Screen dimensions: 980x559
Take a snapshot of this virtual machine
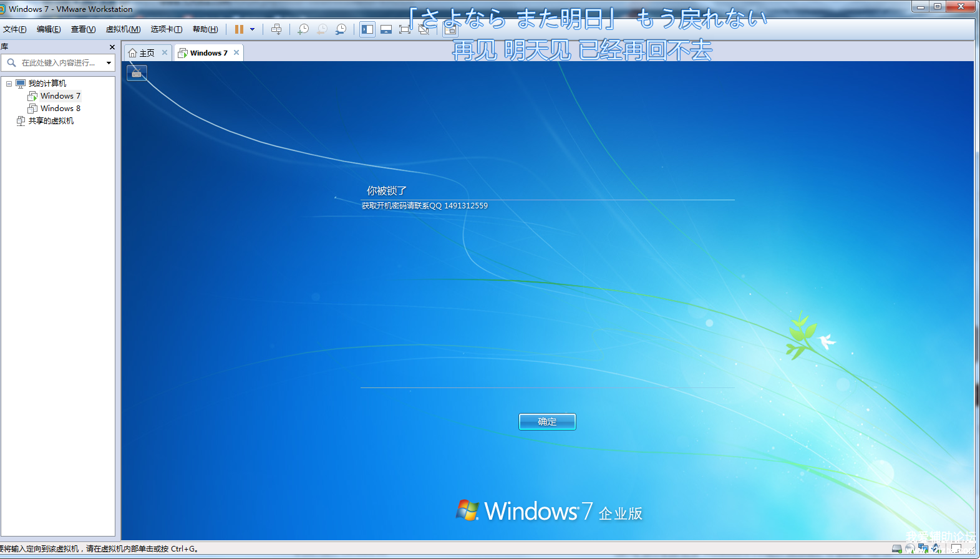click(x=303, y=29)
